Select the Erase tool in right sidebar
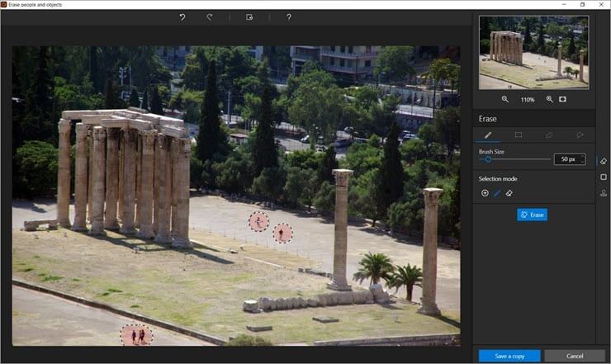 tap(604, 161)
